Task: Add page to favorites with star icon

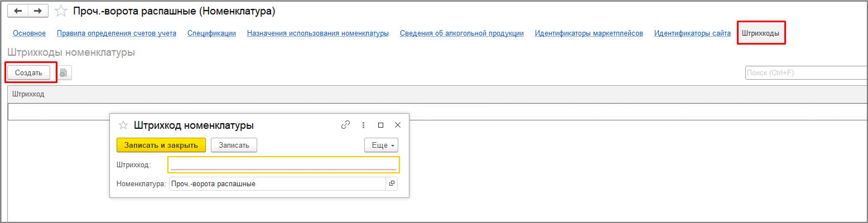Action: point(61,11)
